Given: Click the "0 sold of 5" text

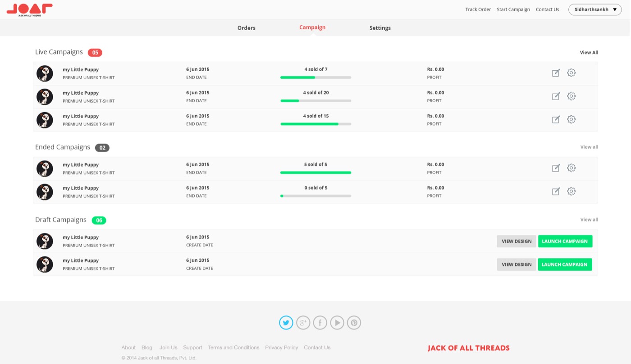Looking at the screenshot, I should (316, 188).
